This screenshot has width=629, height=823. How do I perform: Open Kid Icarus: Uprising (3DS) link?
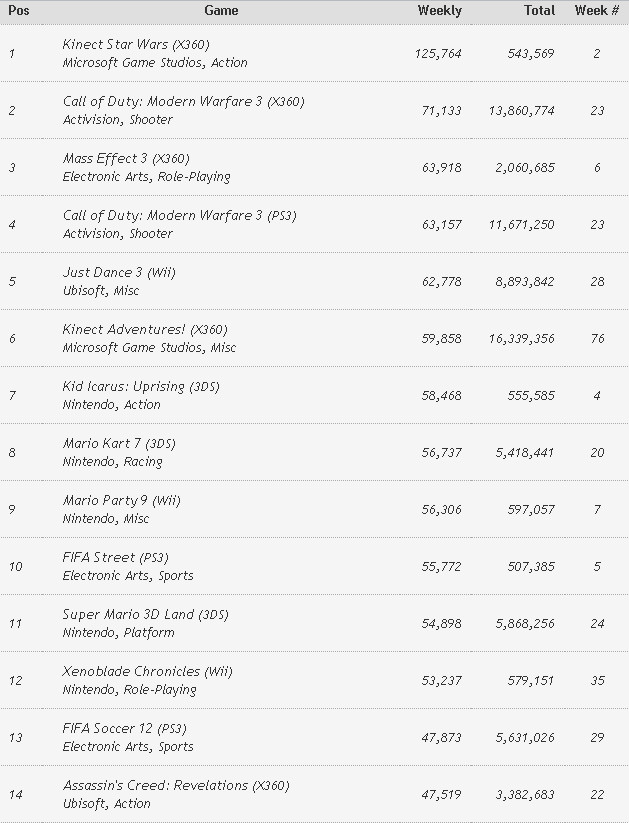(140, 387)
